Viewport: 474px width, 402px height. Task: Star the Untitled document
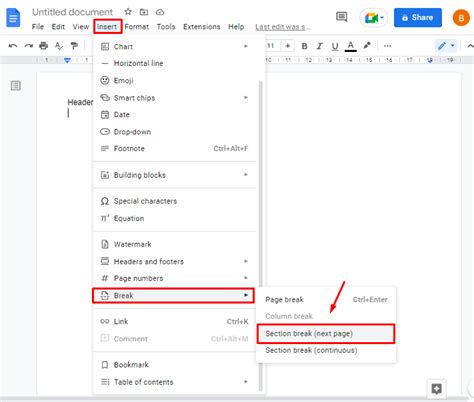coord(128,12)
